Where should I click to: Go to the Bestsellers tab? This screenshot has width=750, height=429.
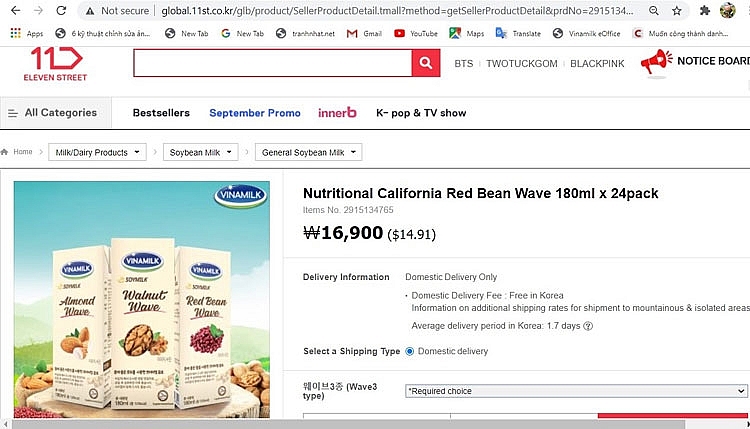point(161,113)
